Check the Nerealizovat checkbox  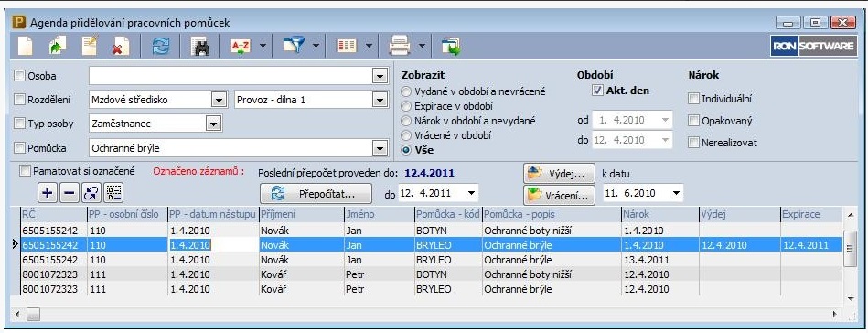coord(693,143)
